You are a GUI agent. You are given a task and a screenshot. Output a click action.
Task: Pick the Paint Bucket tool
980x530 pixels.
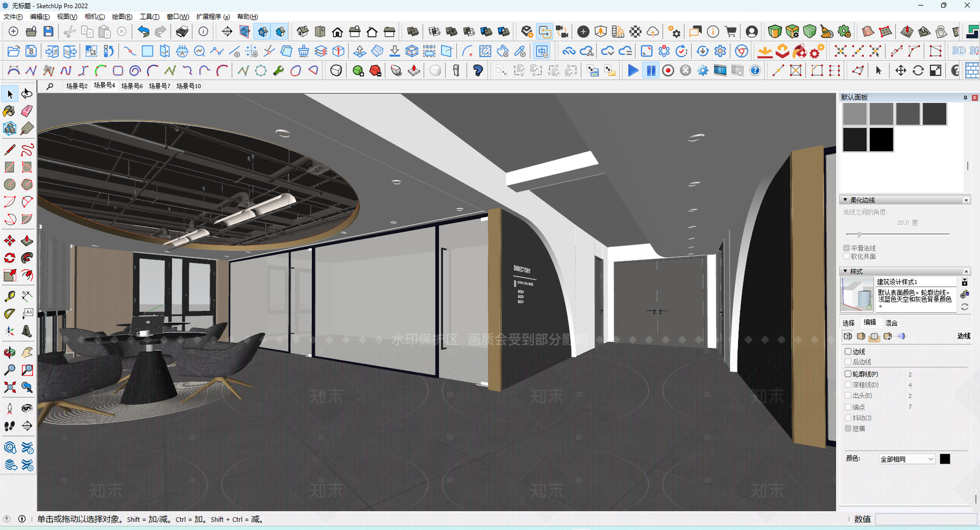tap(9, 111)
